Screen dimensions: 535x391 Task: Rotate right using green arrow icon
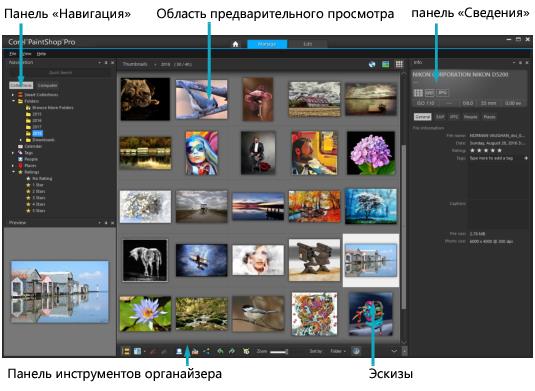tap(232, 351)
